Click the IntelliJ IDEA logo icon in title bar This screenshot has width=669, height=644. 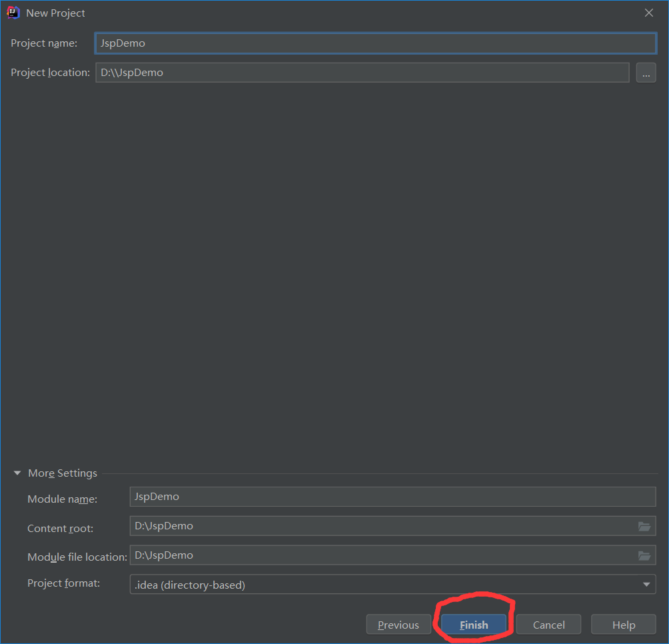coord(13,13)
